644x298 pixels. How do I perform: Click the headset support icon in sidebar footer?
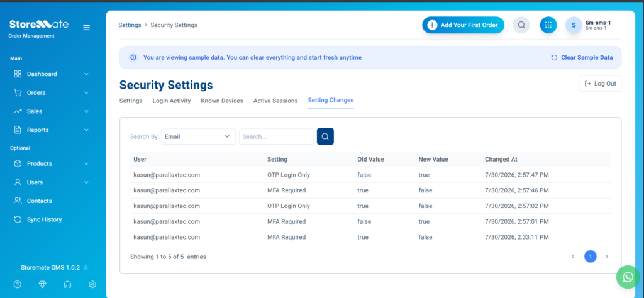[x=67, y=284]
